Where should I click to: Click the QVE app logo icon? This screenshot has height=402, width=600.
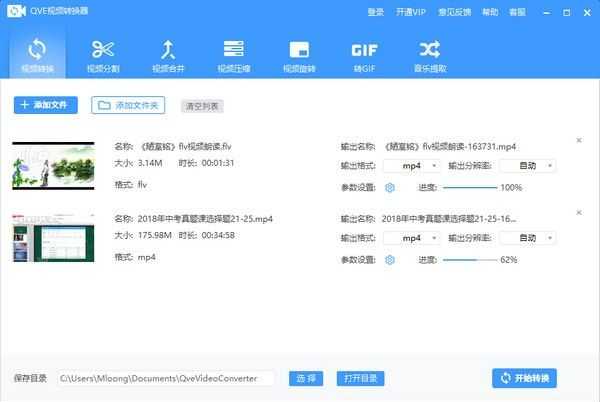[x=16, y=11]
